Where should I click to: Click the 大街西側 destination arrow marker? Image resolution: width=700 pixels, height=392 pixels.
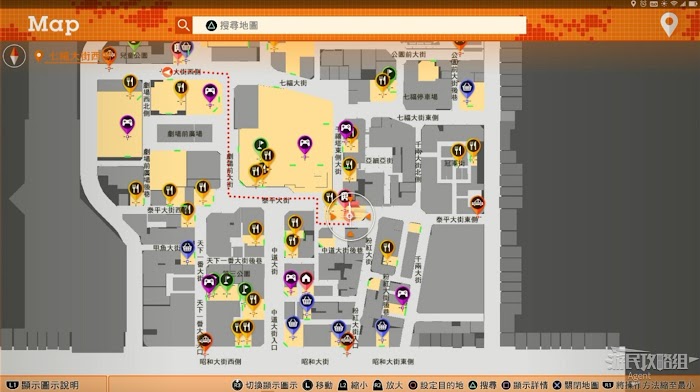[167, 72]
